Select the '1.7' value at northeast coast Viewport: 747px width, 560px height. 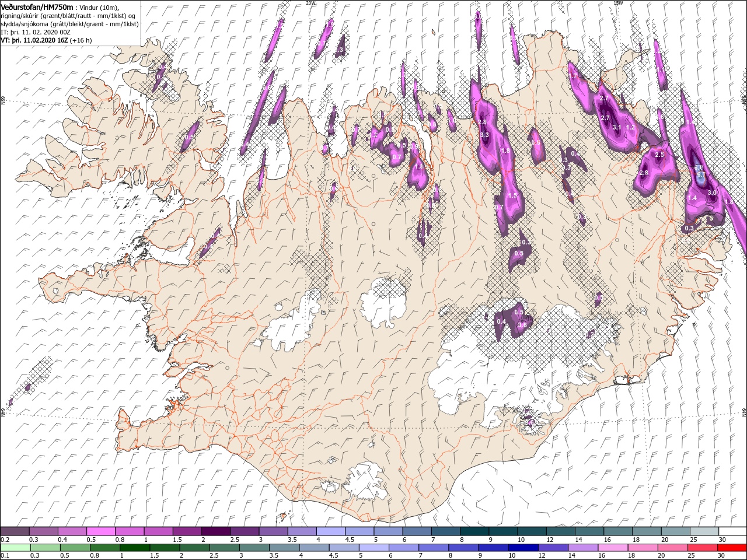[573, 76]
